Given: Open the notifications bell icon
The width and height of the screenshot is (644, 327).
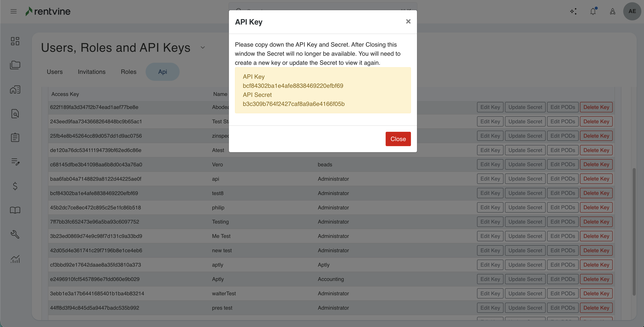Looking at the screenshot, I should [x=593, y=12].
